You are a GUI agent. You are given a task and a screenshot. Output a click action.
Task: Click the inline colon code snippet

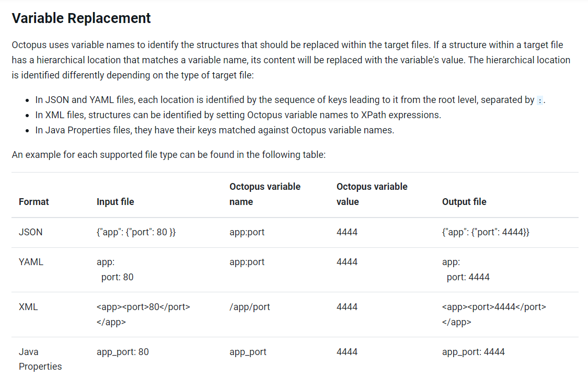(540, 100)
